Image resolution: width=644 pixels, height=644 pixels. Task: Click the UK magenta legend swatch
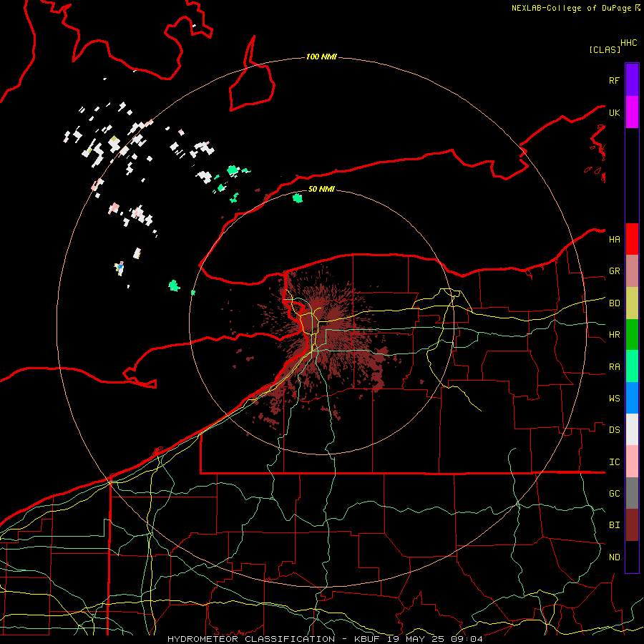[632, 112]
